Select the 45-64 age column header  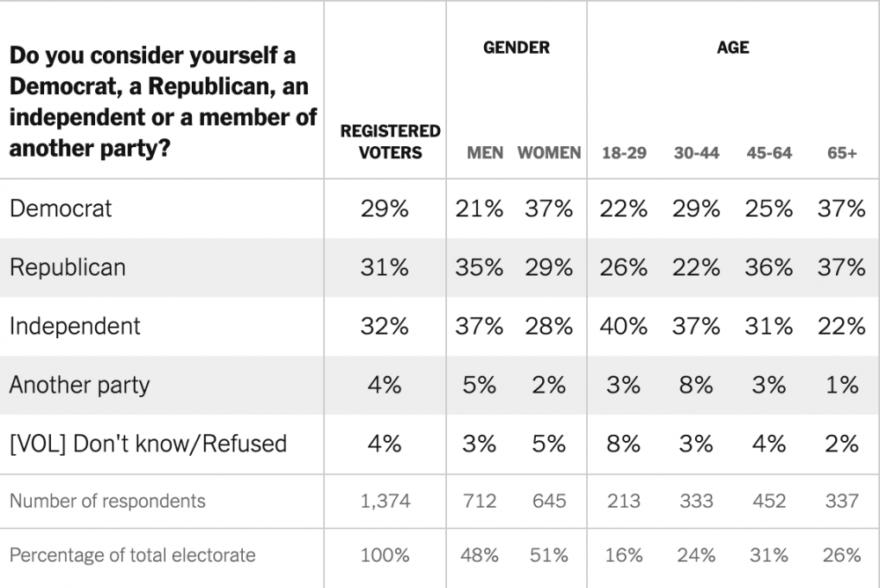coord(769,152)
